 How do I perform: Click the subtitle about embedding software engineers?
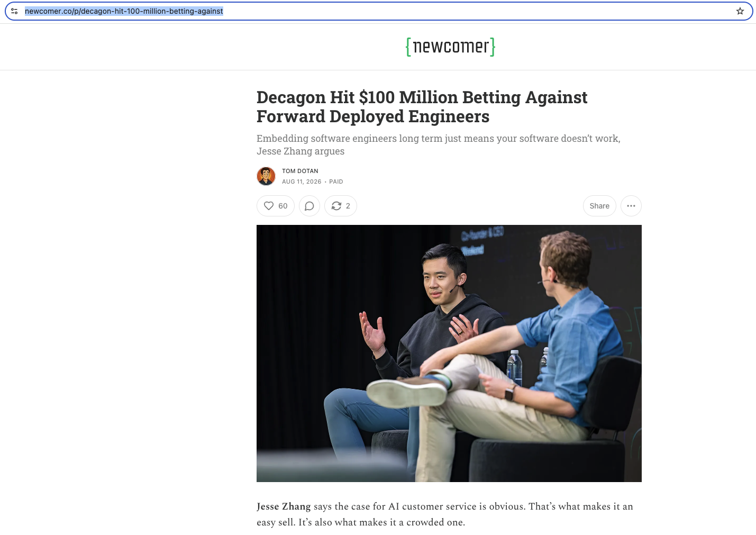click(439, 144)
